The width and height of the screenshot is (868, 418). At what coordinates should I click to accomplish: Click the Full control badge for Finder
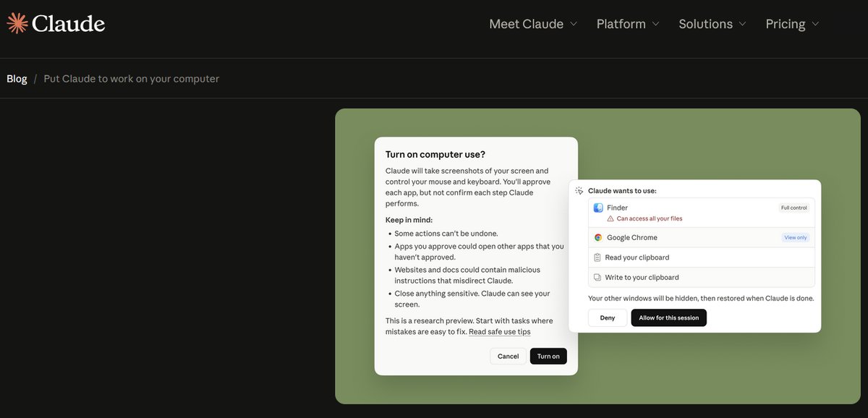pos(793,208)
